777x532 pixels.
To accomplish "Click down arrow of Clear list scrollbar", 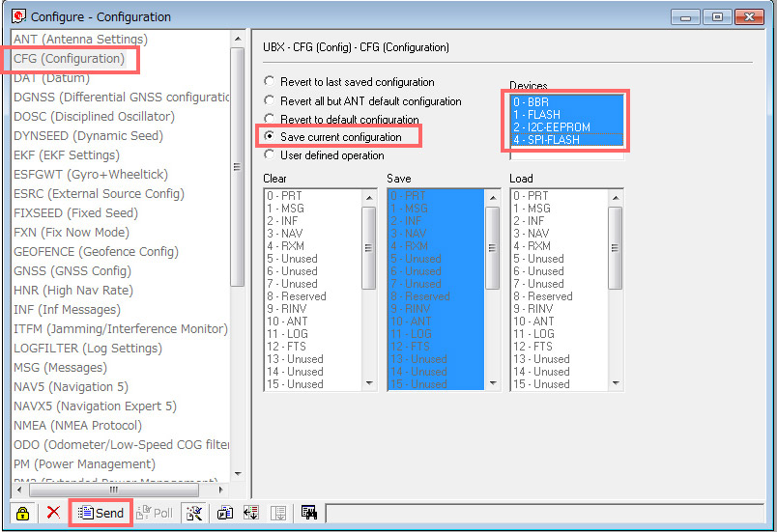I will 369,383.
